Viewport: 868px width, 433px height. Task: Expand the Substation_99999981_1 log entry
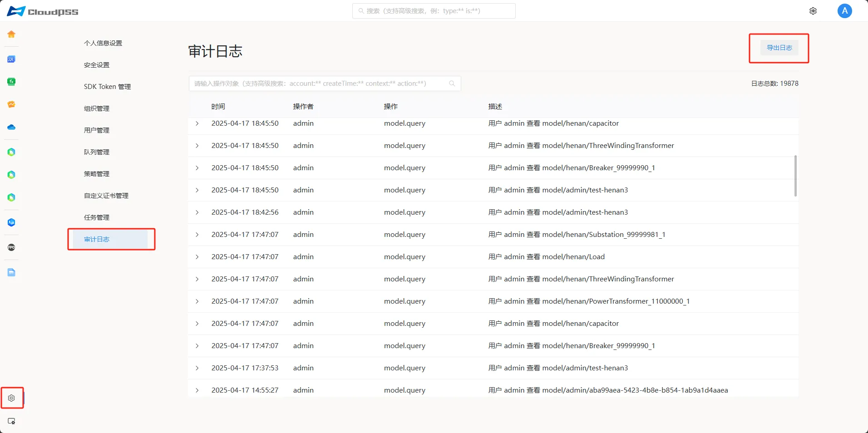[197, 235]
